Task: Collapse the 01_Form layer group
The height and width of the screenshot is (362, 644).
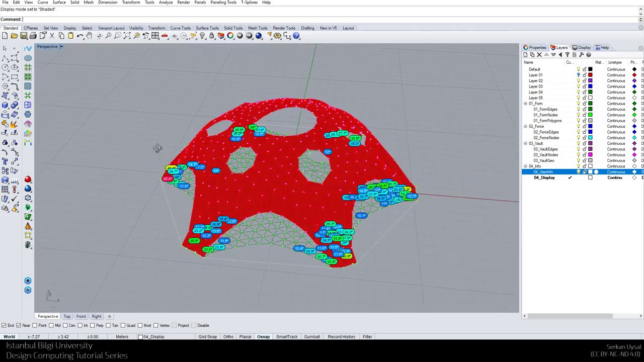Action: [525, 104]
